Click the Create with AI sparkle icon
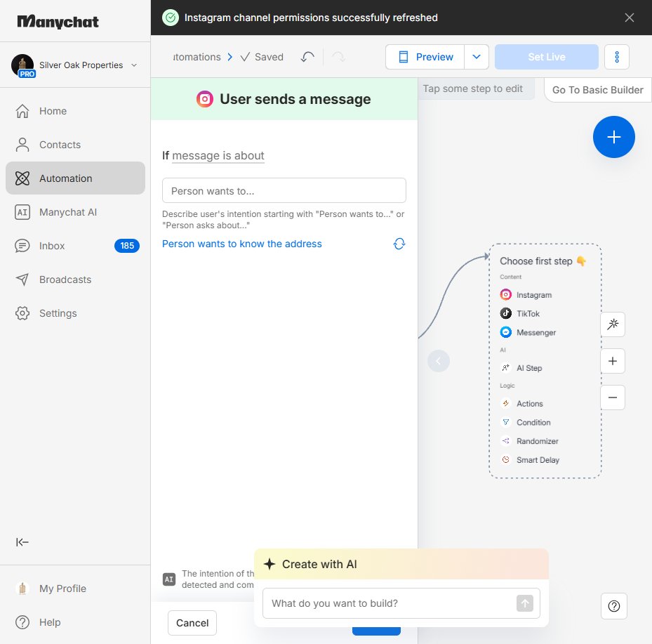Screen dimensions: 652x644 pos(270,564)
